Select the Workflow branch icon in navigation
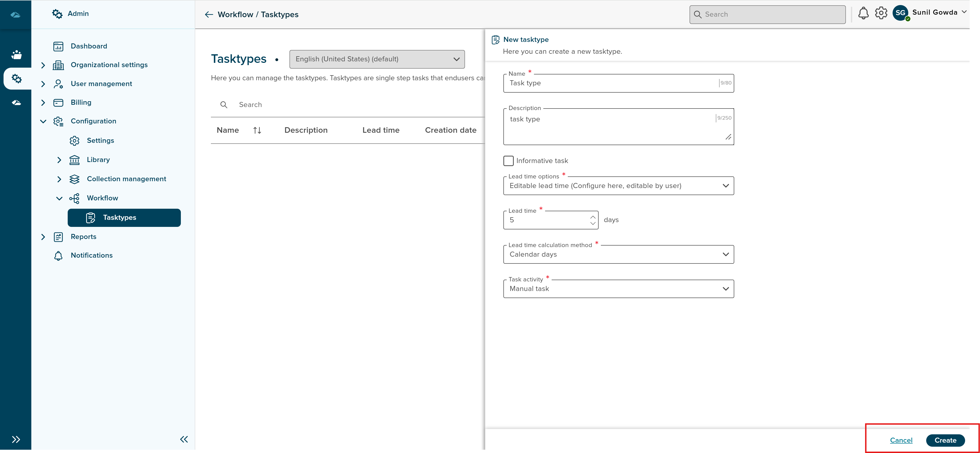Viewport: 980px width, 453px height. [75, 198]
